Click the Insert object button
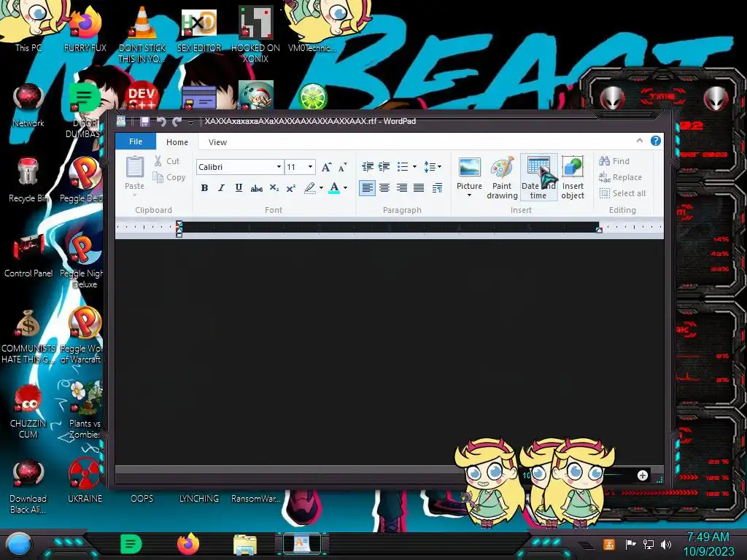The height and width of the screenshot is (560, 747). [x=573, y=178]
